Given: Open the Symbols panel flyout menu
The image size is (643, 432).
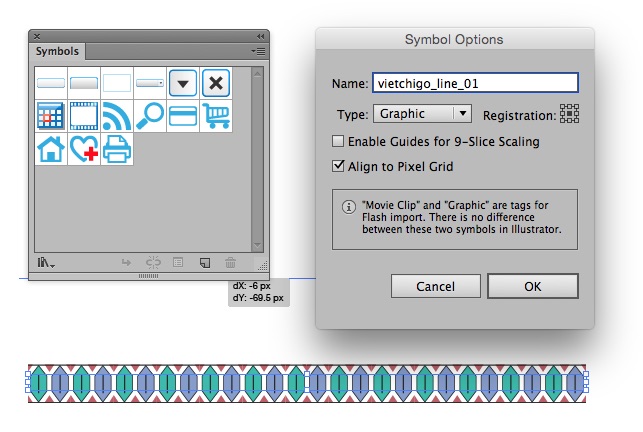Looking at the screenshot, I should coord(258,50).
